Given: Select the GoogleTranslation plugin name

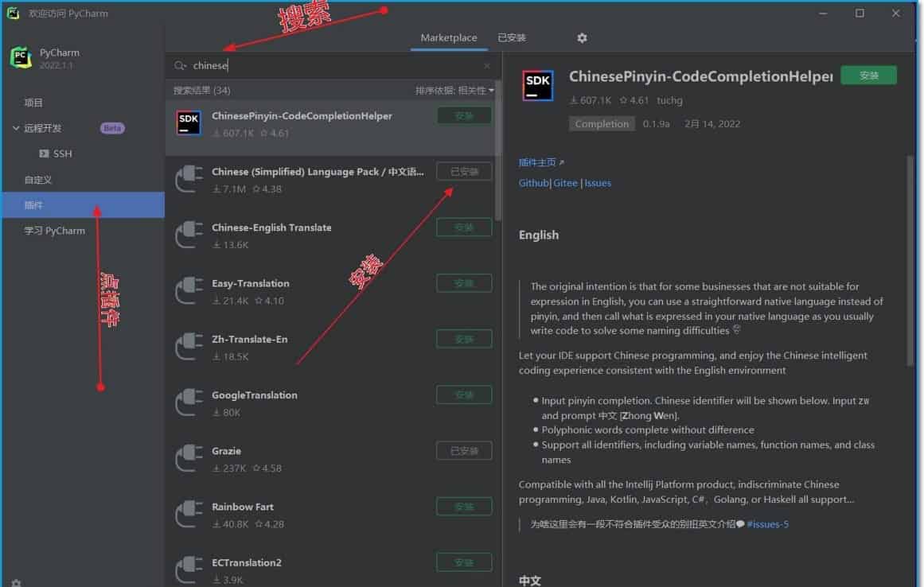Looking at the screenshot, I should 255,395.
